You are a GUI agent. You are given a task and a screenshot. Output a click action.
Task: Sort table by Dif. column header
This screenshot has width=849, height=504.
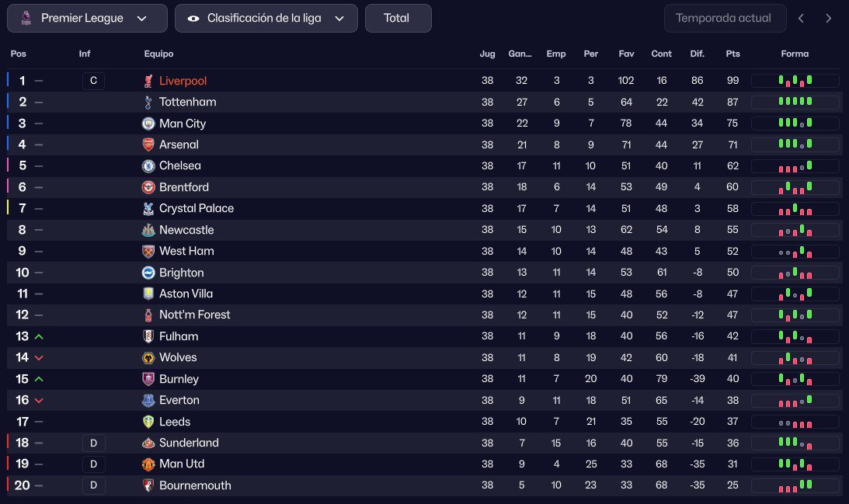click(x=697, y=54)
